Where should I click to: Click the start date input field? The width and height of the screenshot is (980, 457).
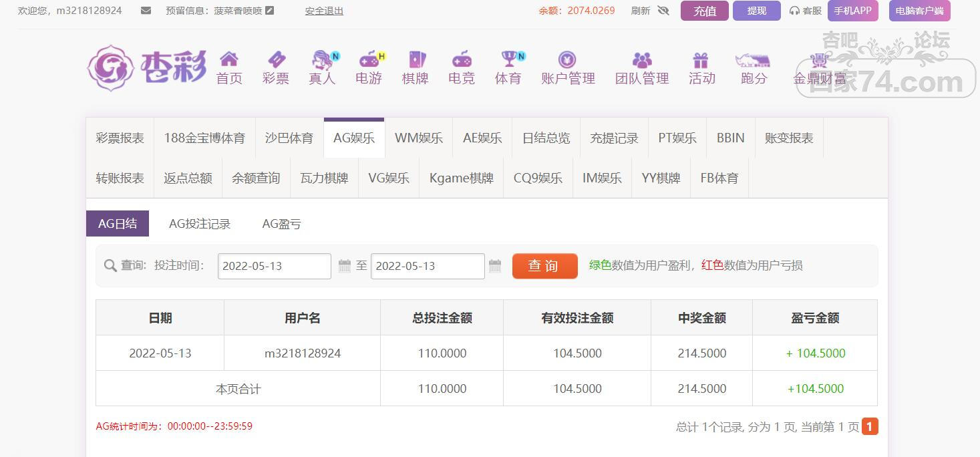(x=274, y=266)
